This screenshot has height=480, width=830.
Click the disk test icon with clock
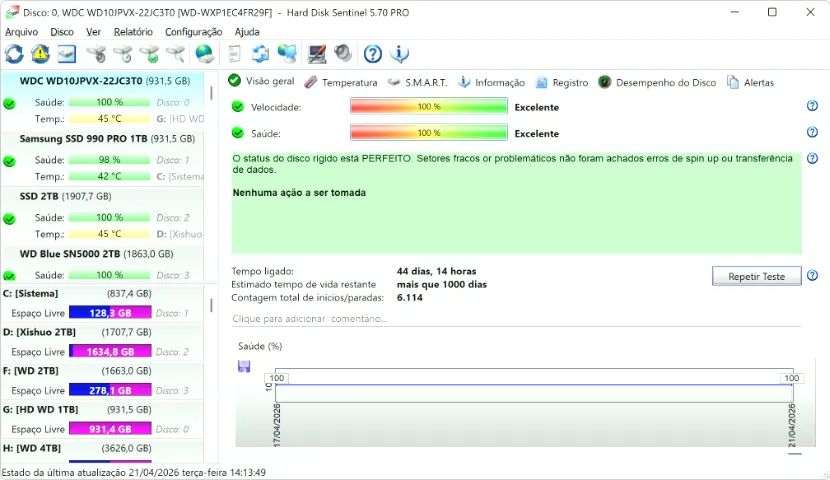(x=123, y=53)
